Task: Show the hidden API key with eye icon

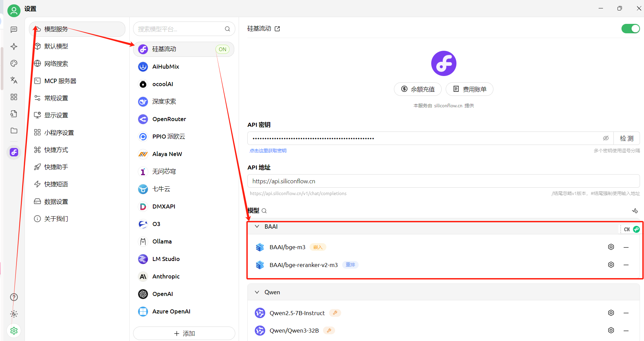Action: [606, 138]
